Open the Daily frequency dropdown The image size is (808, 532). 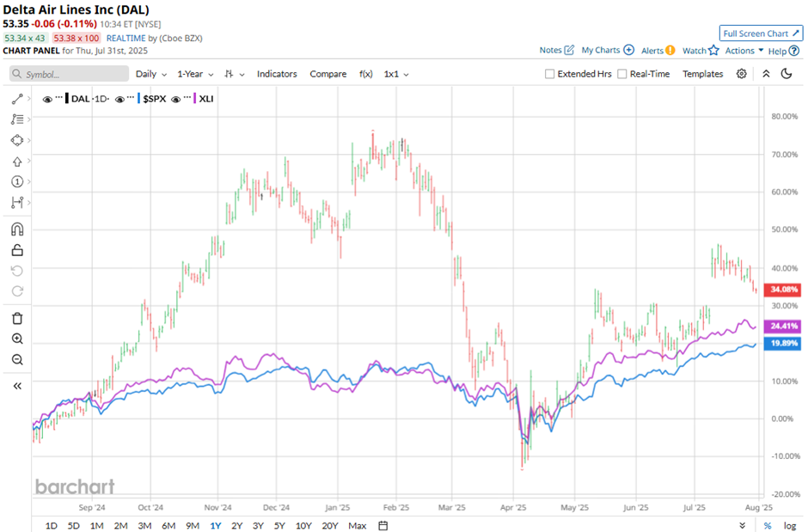tap(151, 74)
